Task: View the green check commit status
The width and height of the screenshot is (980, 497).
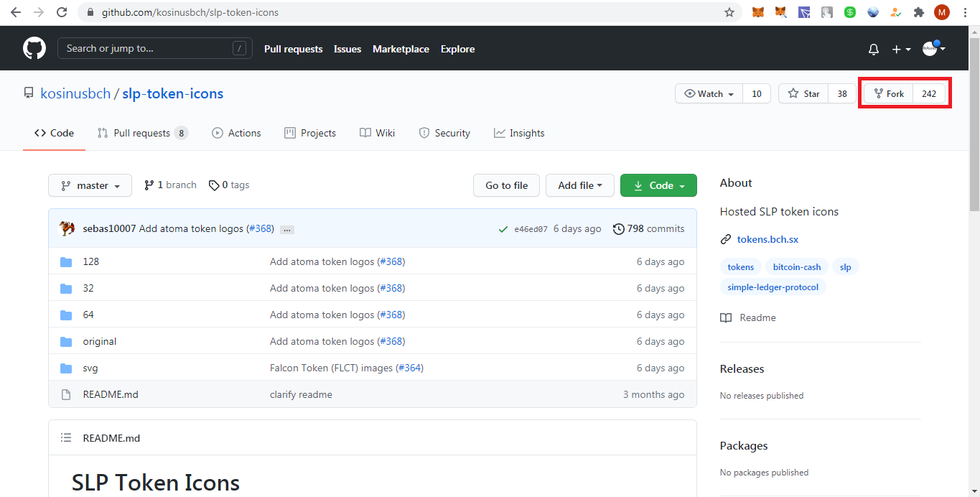Action: click(503, 229)
